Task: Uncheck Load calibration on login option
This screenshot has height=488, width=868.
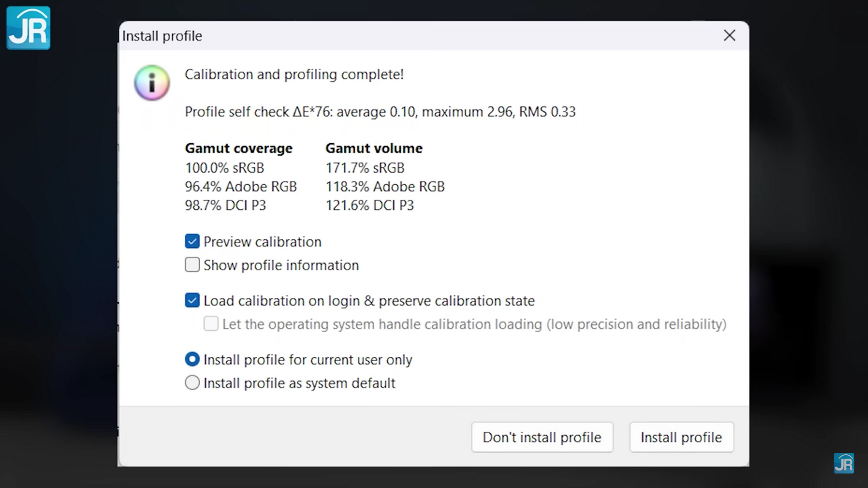Action: pyautogui.click(x=192, y=300)
